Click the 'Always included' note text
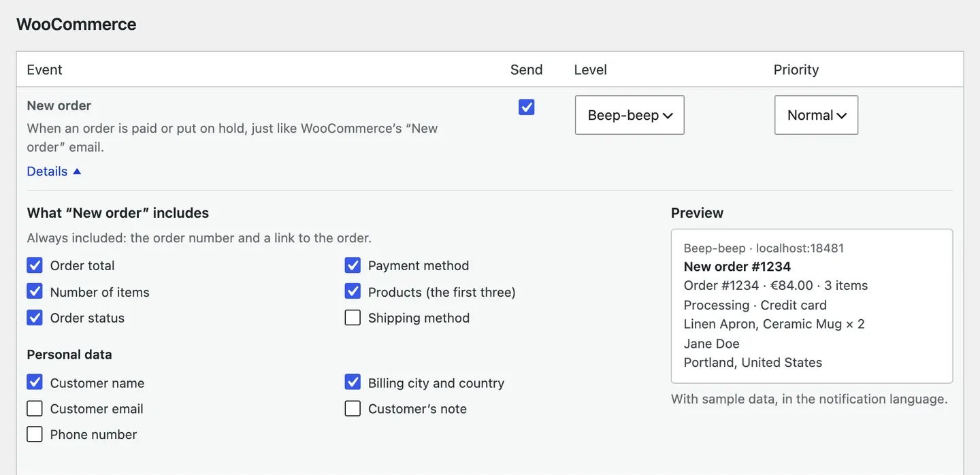Image resolution: width=980 pixels, height=475 pixels. pyautogui.click(x=199, y=238)
